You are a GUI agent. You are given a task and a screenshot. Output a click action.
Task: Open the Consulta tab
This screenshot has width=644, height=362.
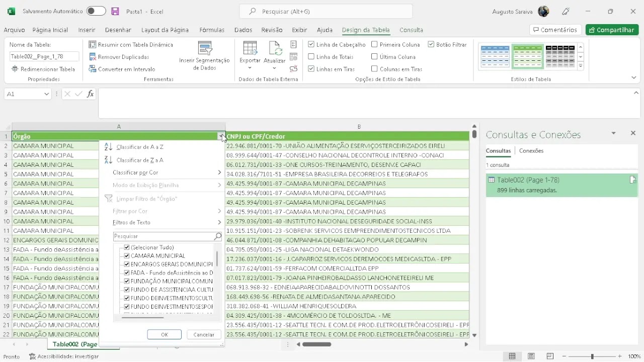pos(411,30)
